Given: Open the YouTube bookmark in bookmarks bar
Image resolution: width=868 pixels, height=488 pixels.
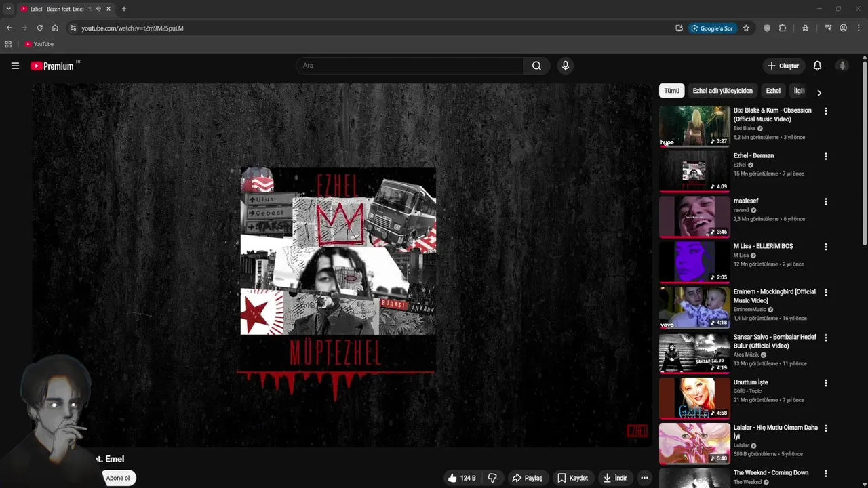Looking at the screenshot, I should pyautogui.click(x=39, y=44).
